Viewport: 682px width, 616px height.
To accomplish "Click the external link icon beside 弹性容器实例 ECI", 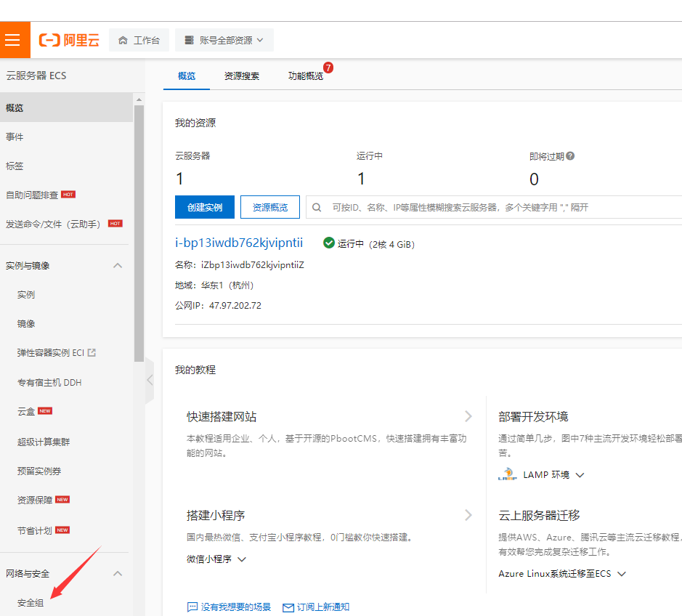I will [92, 353].
